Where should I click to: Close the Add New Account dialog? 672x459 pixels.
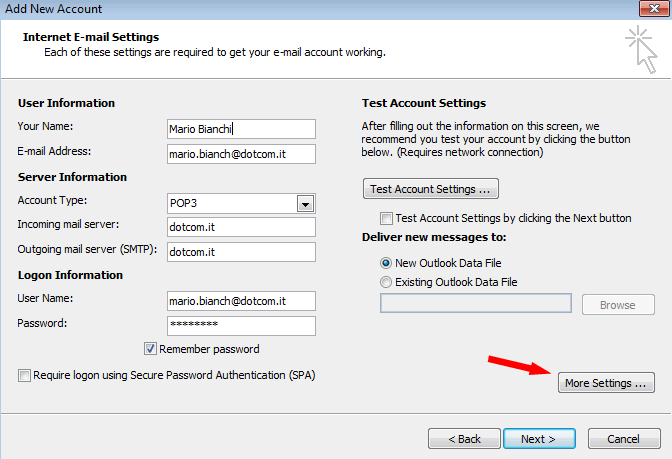(x=654, y=8)
